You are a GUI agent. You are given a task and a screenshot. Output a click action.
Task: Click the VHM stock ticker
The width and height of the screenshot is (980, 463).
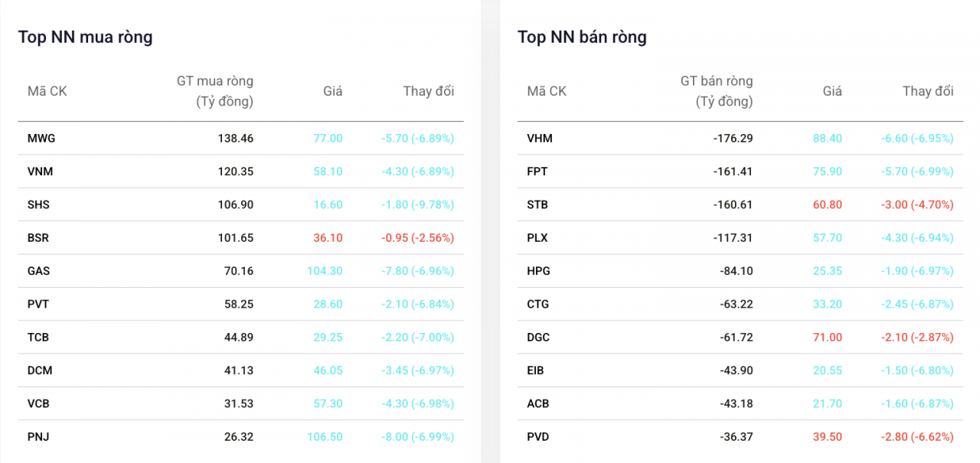540,139
